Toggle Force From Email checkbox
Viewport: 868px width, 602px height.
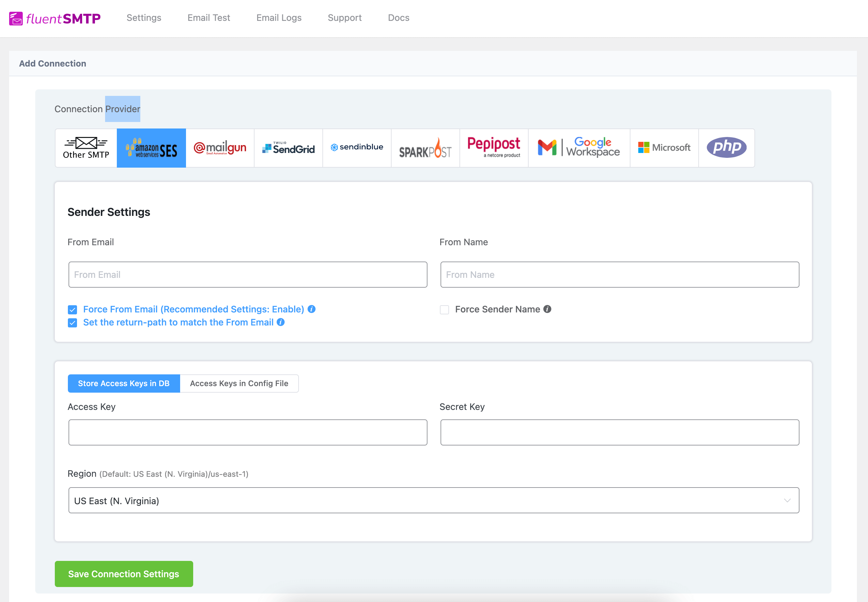pyautogui.click(x=73, y=309)
